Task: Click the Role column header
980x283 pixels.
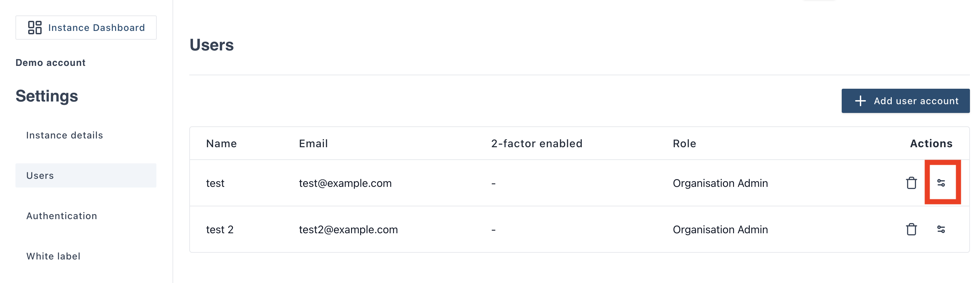Action: (684, 144)
